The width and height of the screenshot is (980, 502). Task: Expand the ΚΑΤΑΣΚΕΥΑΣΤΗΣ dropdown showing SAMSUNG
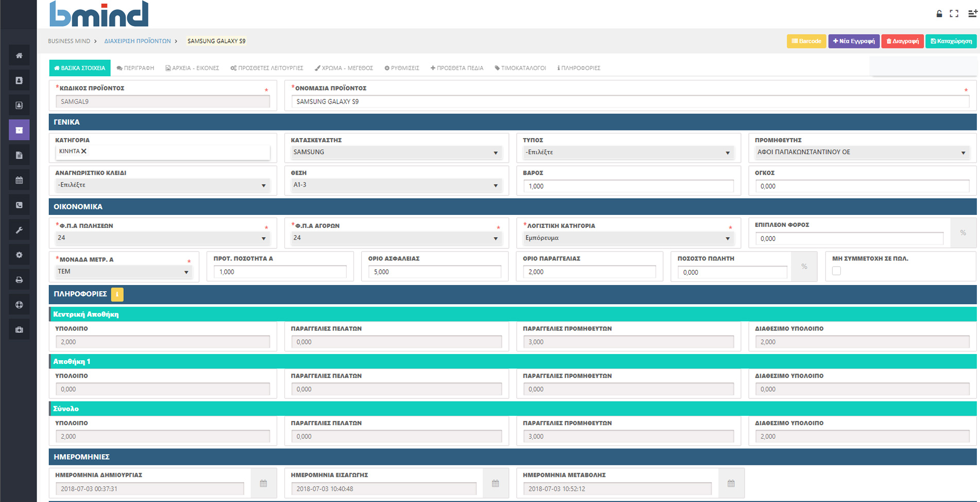point(396,152)
